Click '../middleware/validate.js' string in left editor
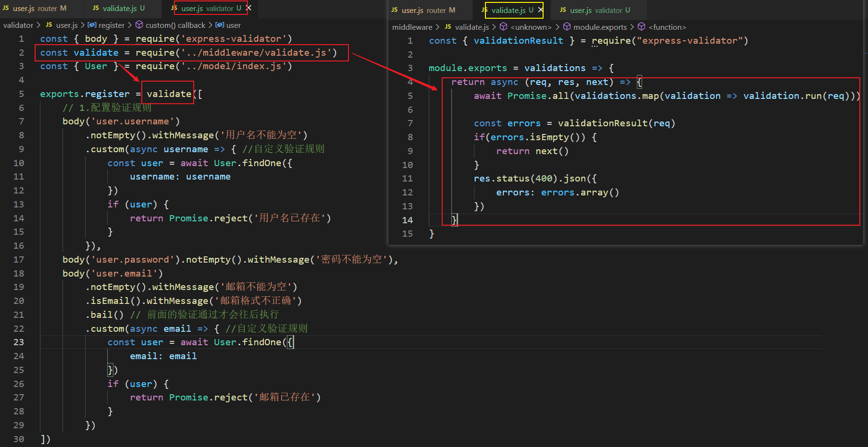 [x=256, y=52]
